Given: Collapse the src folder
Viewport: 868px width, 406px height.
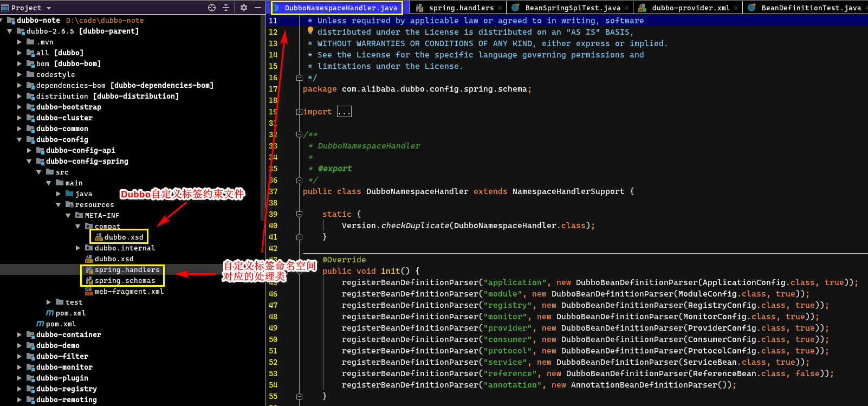Looking at the screenshot, I should (39, 172).
